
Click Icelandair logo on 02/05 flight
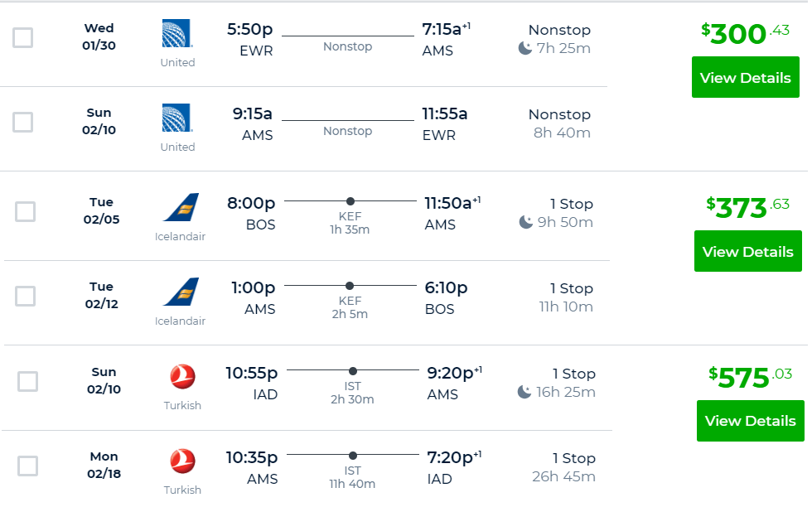pyautogui.click(x=181, y=207)
